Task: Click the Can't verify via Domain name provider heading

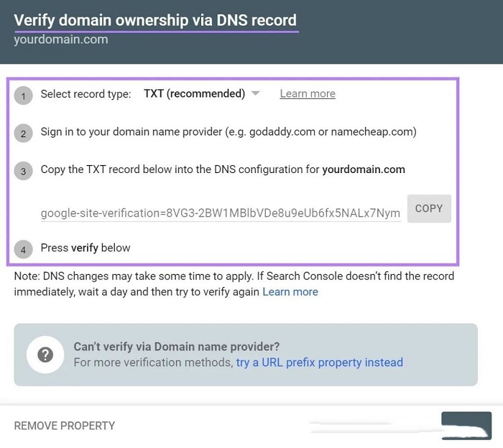Action: [x=177, y=347]
